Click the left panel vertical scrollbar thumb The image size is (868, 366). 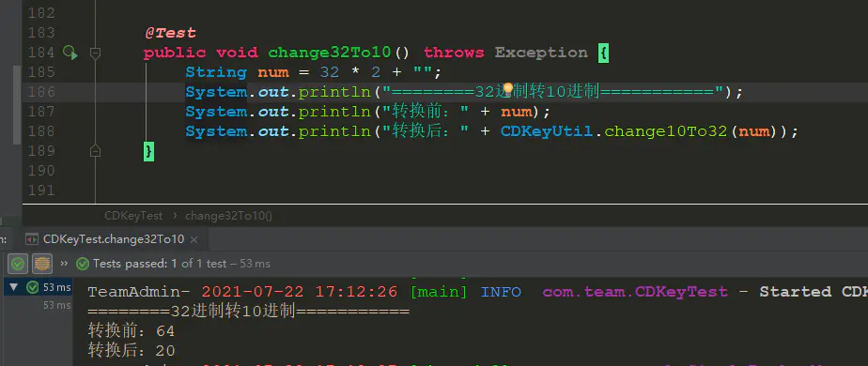pyautogui.click(x=17, y=104)
